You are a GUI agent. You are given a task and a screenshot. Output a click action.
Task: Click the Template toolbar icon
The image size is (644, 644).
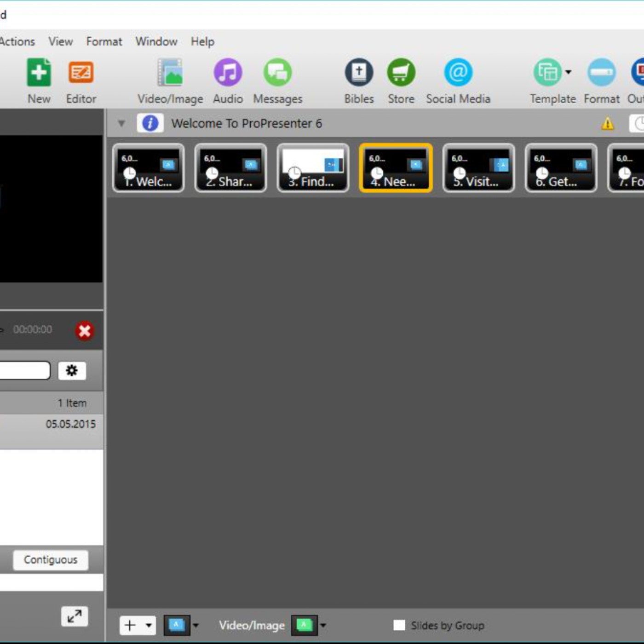tap(547, 72)
